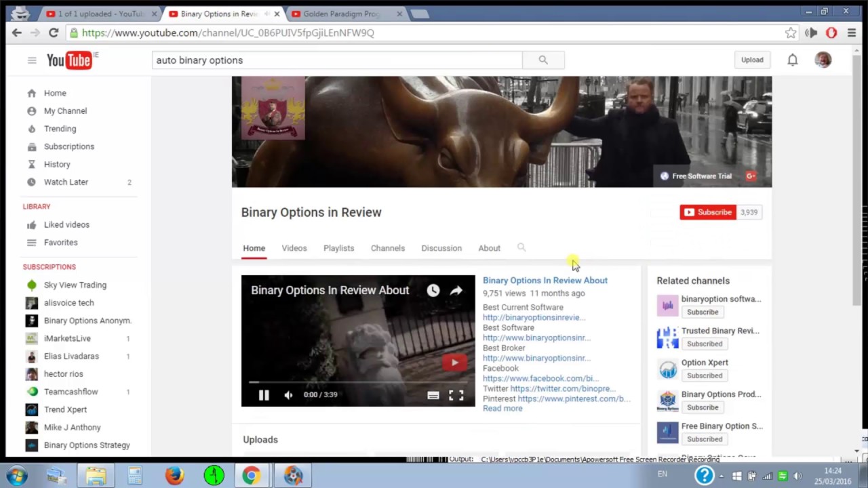
Task: Select the channel Home tab
Action: point(254,248)
